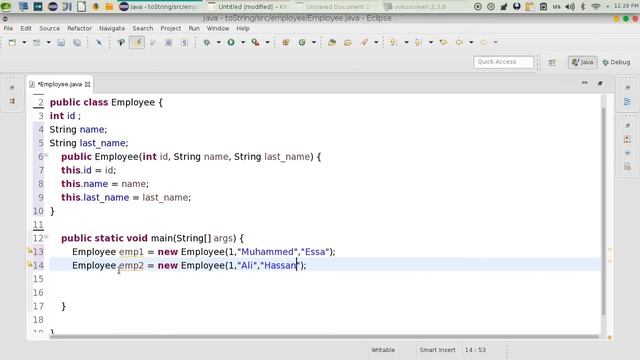Click the editor horizontal scrollbar

pyautogui.click(x=324, y=337)
